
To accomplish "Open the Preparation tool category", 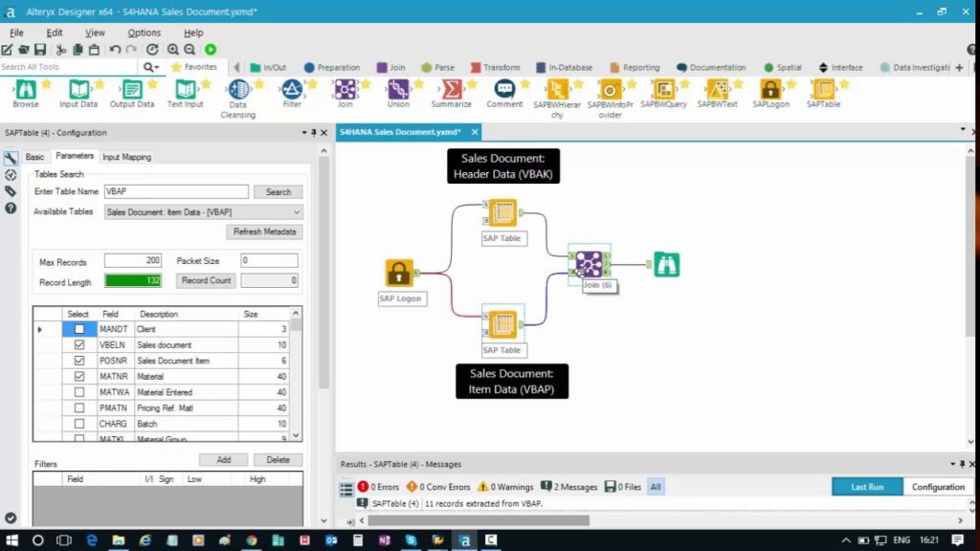I will [x=332, y=68].
